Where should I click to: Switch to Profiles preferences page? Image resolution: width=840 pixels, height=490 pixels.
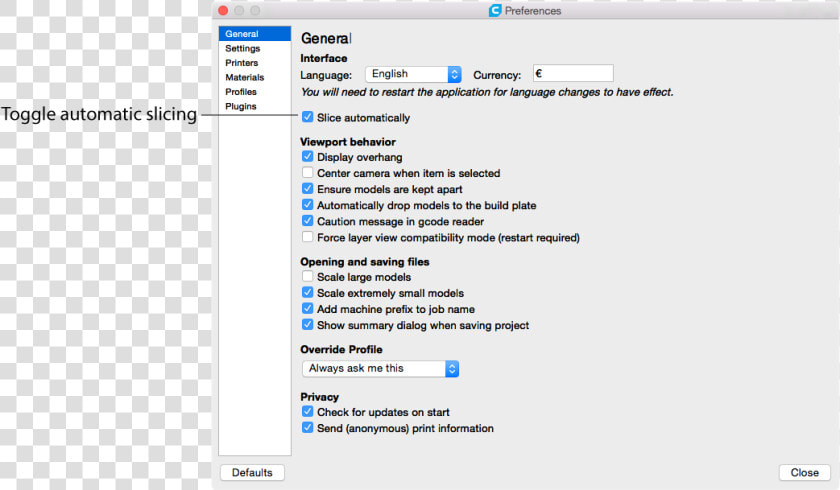pyautogui.click(x=254, y=92)
